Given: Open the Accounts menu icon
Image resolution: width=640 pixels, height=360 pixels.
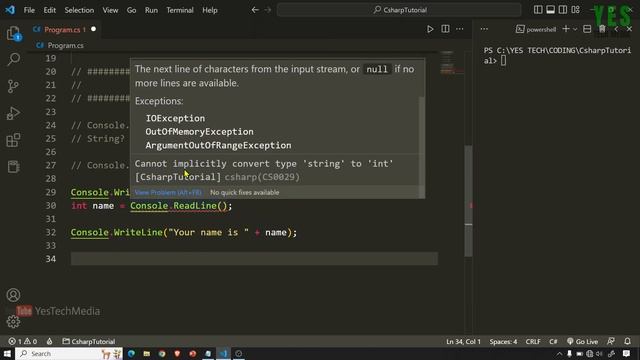Looking at the screenshot, I should pyautogui.click(x=13, y=295).
